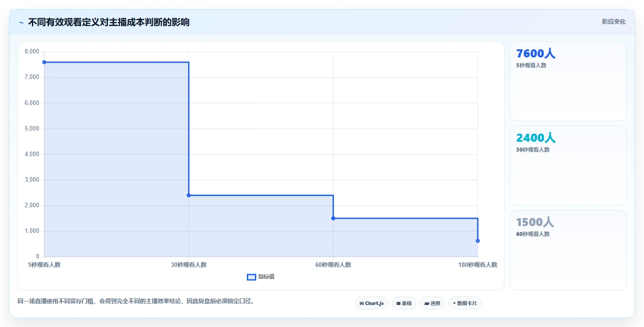This screenshot has height=327, width=644.
Task: Open the 1500人 stat card
Action: [x=568, y=250]
